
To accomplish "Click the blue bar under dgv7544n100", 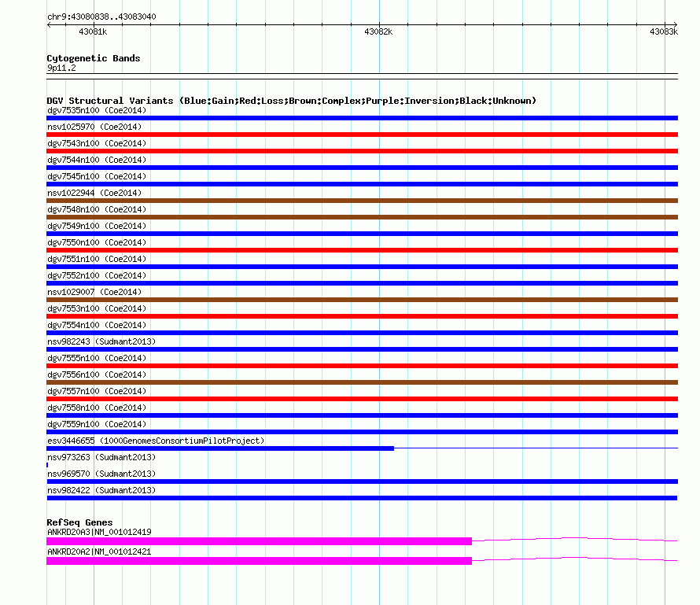I will coord(362,168).
